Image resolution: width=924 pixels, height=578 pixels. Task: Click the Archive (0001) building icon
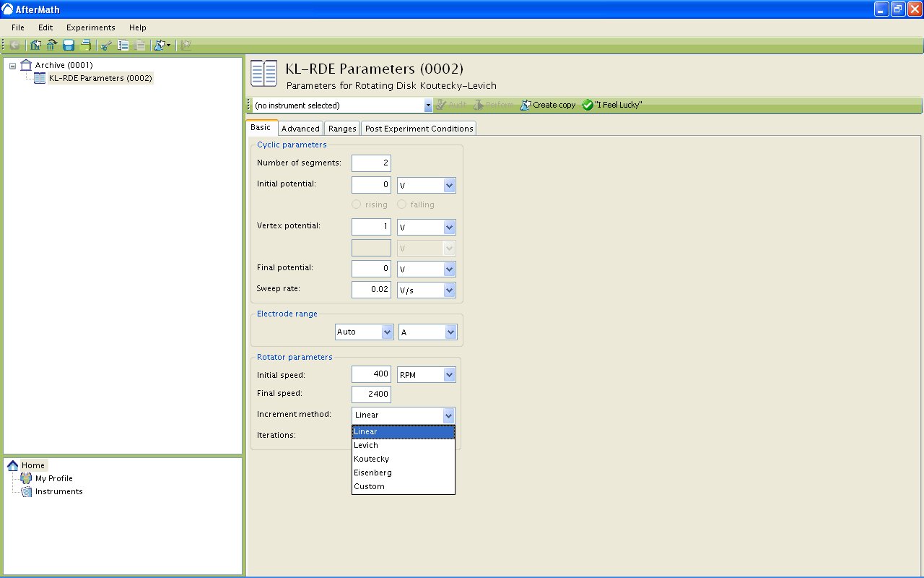pos(27,65)
